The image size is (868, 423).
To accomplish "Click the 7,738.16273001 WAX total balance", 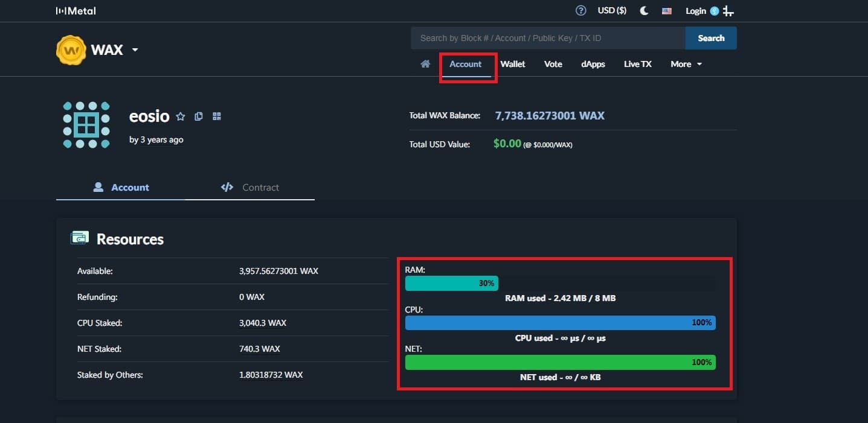I will 550,115.
